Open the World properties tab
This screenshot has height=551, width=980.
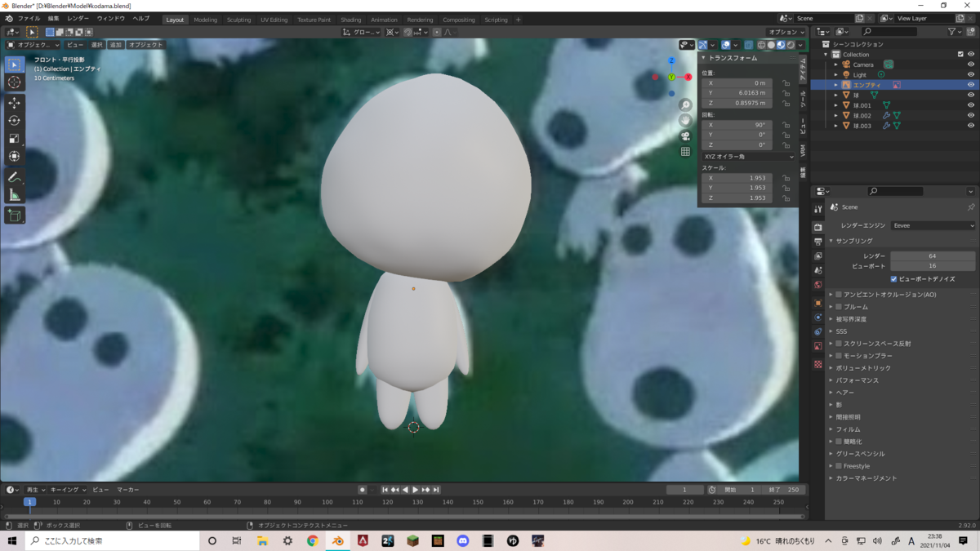pyautogui.click(x=818, y=285)
